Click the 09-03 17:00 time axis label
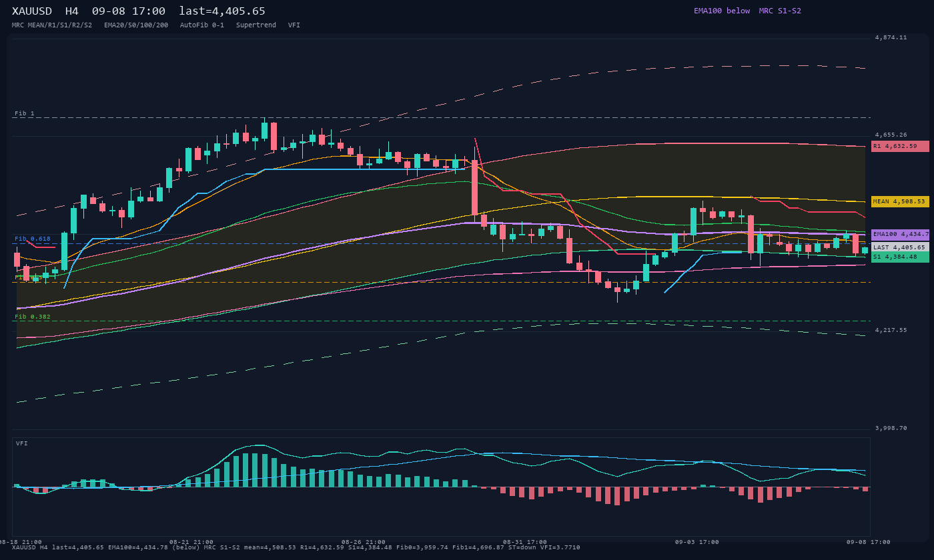Screen dimensions: 934x560 pos(697,542)
